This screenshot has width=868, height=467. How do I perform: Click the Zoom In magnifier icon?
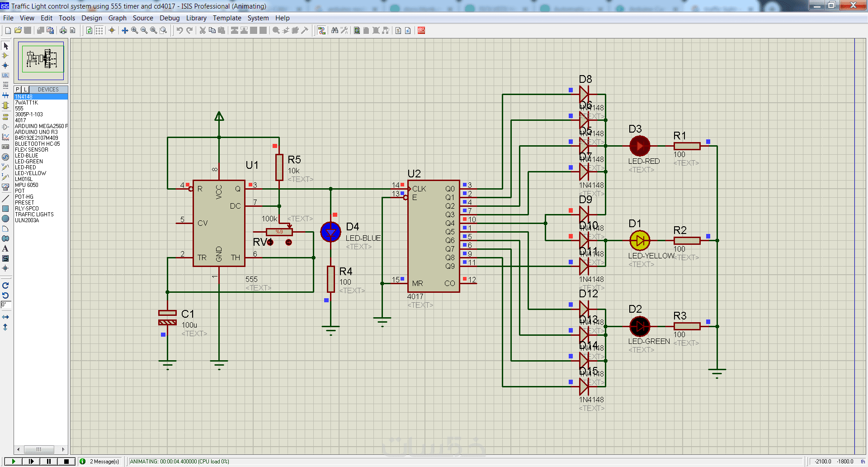coord(134,30)
